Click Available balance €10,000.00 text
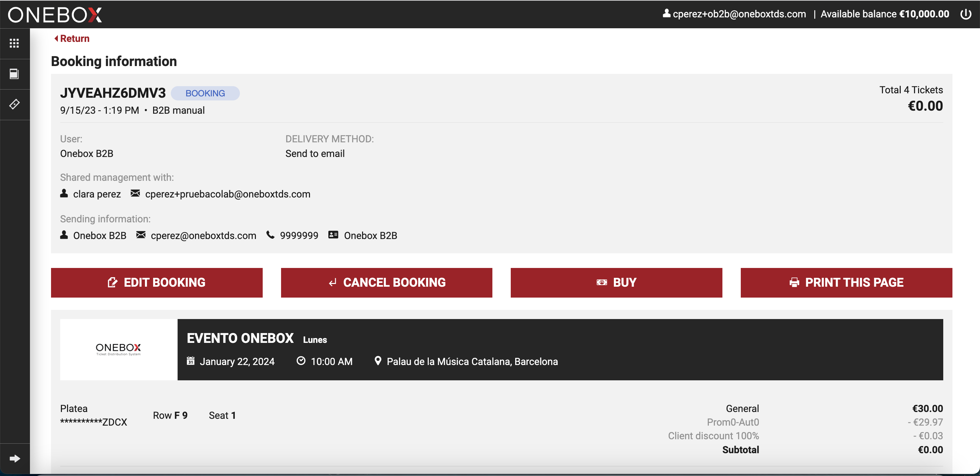Screen dimensions: 980x476 [884, 14]
